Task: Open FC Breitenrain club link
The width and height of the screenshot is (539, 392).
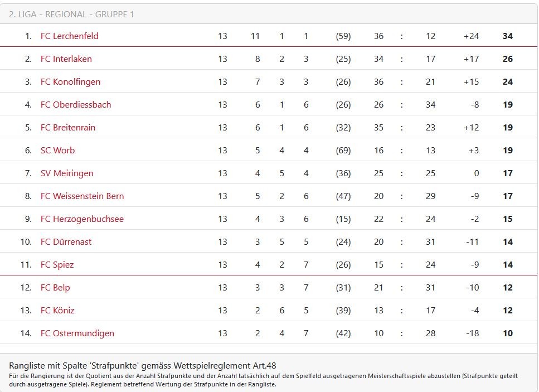Action: (x=67, y=127)
